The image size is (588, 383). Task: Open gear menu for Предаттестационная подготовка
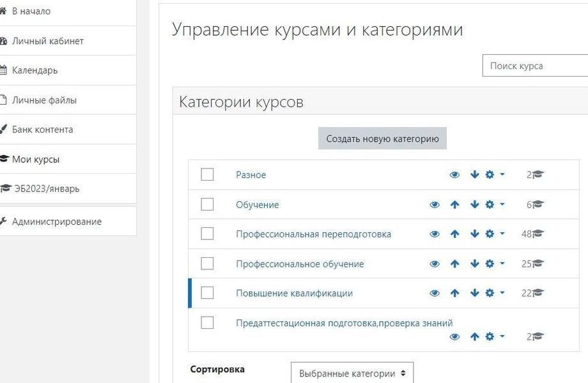tap(495, 336)
